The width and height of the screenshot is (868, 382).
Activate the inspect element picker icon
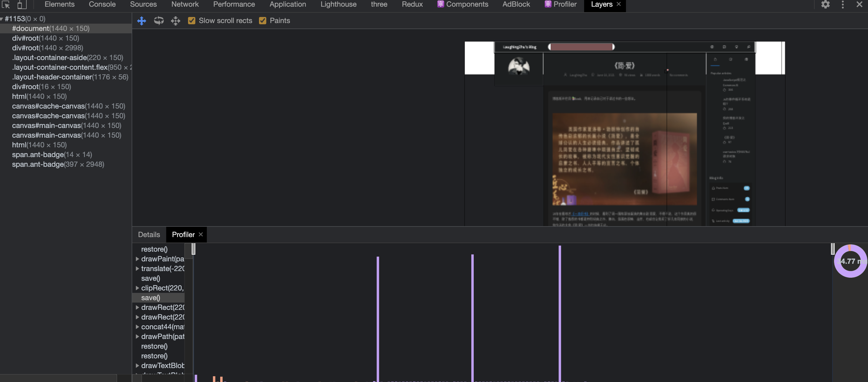6,4
